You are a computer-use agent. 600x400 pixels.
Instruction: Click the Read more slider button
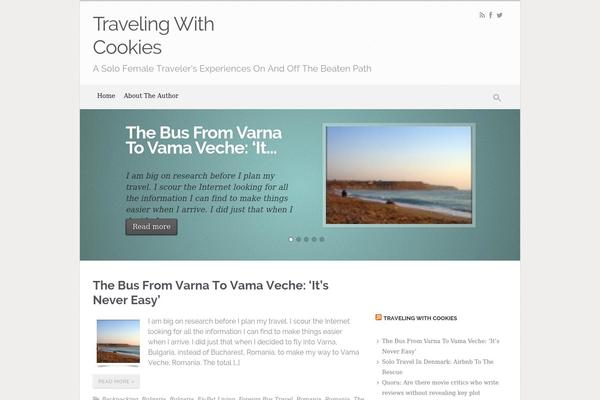(152, 227)
